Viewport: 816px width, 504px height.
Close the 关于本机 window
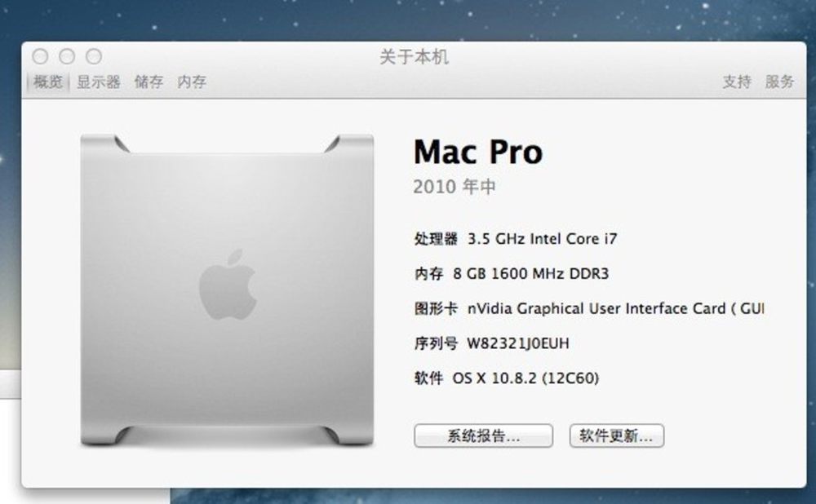pyautogui.click(x=40, y=56)
